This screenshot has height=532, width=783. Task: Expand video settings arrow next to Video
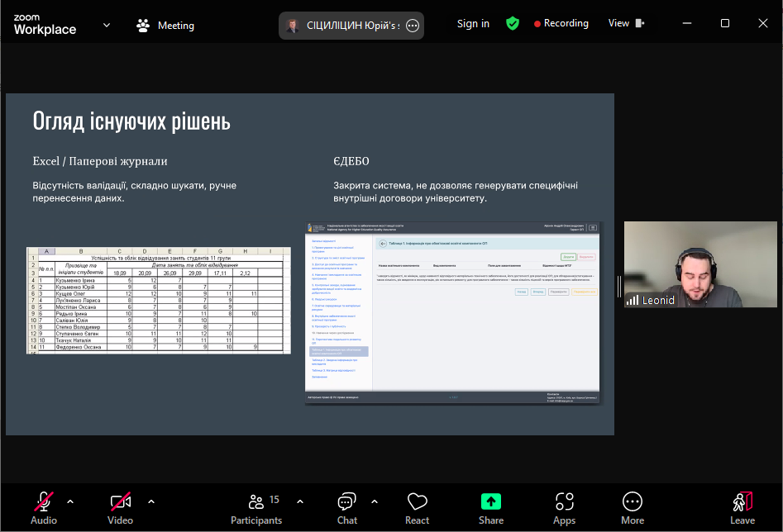tap(151, 501)
